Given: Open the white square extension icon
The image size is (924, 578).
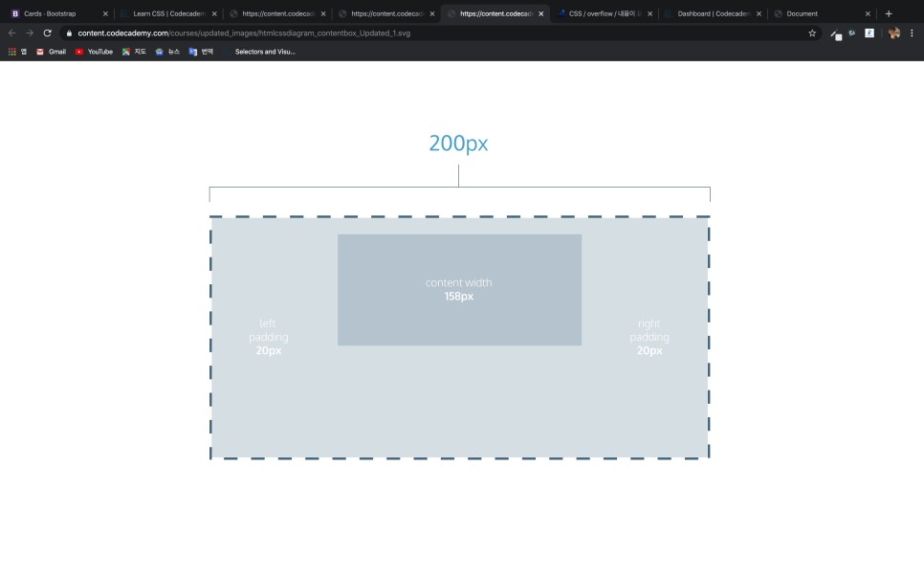Looking at the screenshot, I should [x=869, y=33].
